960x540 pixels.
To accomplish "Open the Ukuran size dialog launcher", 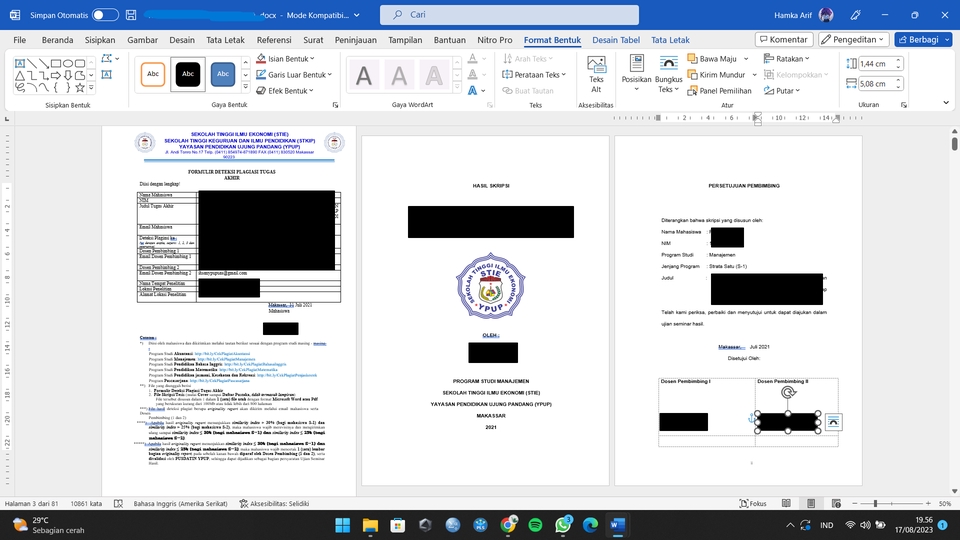I will [904, 105].
